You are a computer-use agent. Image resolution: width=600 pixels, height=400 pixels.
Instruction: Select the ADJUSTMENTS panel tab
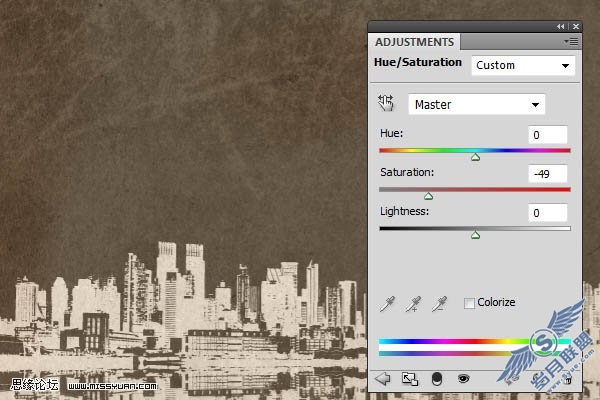414,42
